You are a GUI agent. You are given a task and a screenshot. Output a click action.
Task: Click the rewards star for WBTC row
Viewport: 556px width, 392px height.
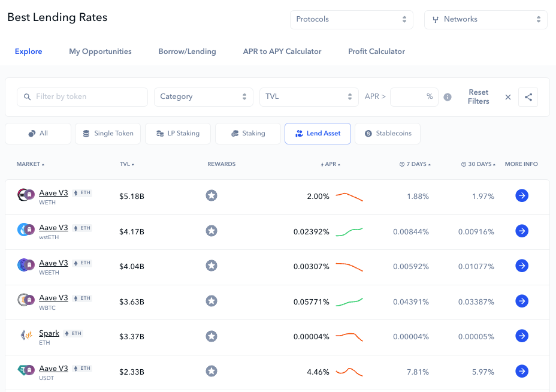pyautogui.click(x=211, y=301)
